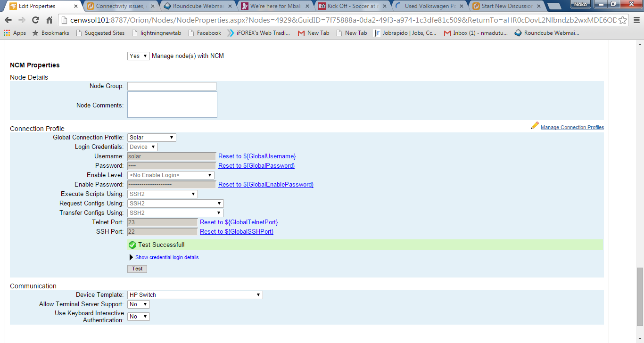Open Device Template HP Switch dropdown
The image size is (644, 343).
(195, 295)
